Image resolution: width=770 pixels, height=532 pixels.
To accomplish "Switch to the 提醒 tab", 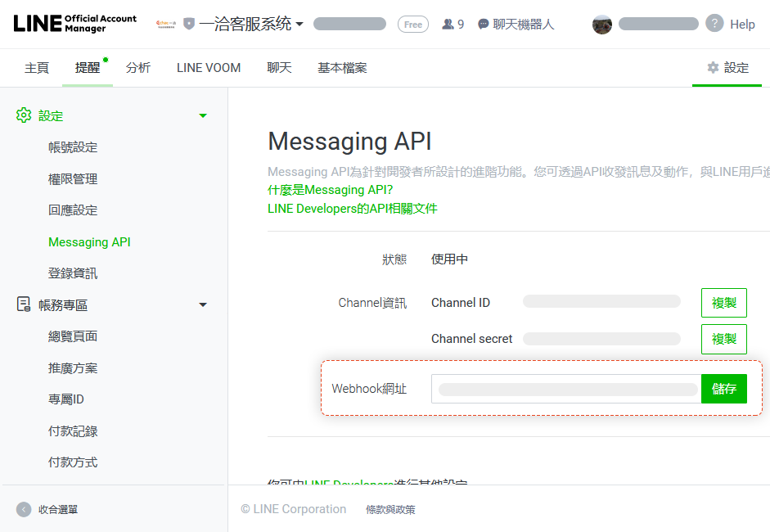I will coord(88,68).
